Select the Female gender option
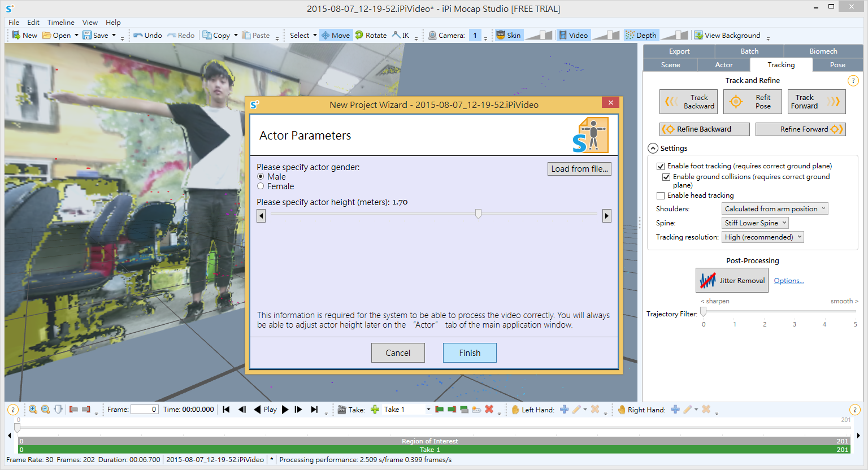The height and width of the screenshot is (470, 868). (x=261, y=186)
